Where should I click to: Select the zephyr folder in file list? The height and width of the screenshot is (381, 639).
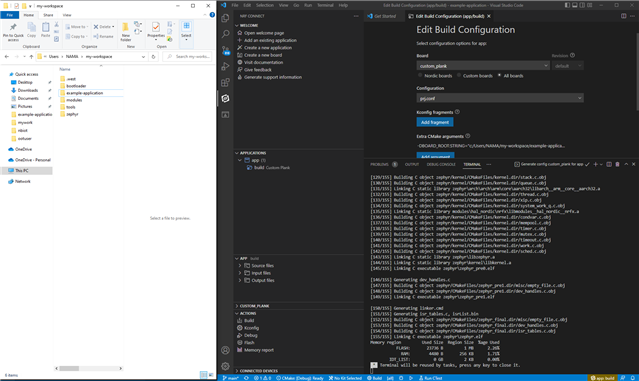[x=72, y=114]
